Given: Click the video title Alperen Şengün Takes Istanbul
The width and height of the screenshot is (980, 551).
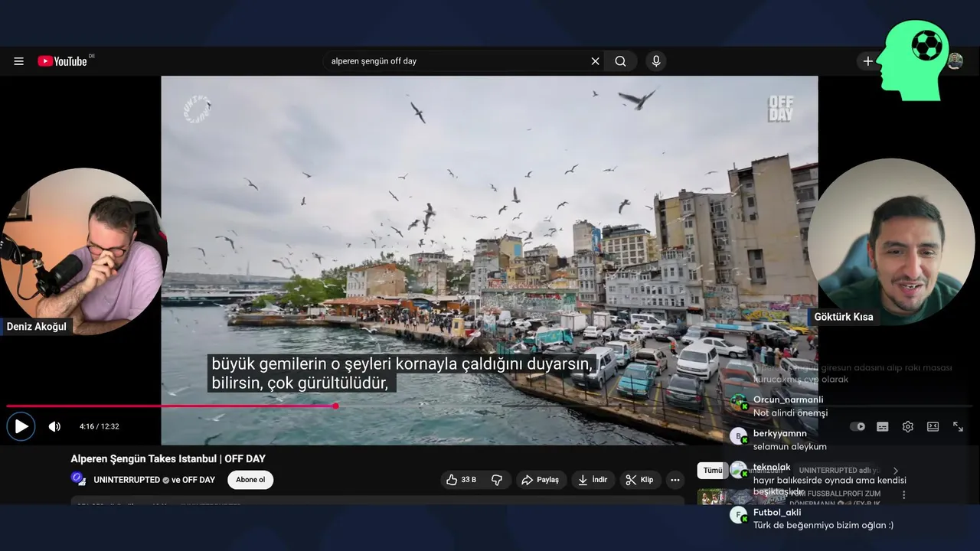Looking at the screenshot, I should 168,459.
